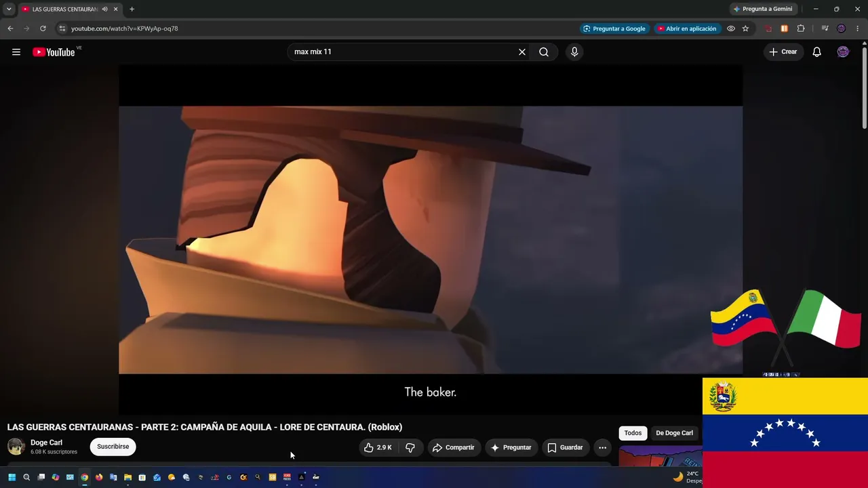Open Task View on the taskbar
The width and height of the screenshot is (868, 488).
tap(41, 477)
